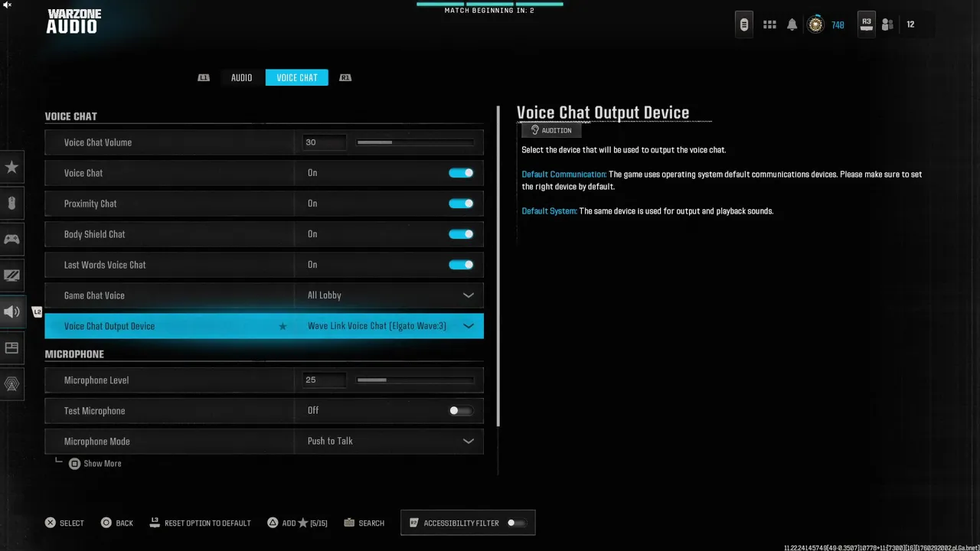Click the Back circle button icon
Viewport: 980px width, 551px height.
coord(106,523)
